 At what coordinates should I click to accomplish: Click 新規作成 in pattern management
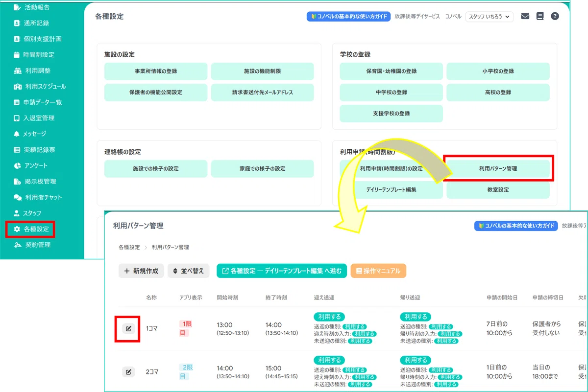click(141, 271)
